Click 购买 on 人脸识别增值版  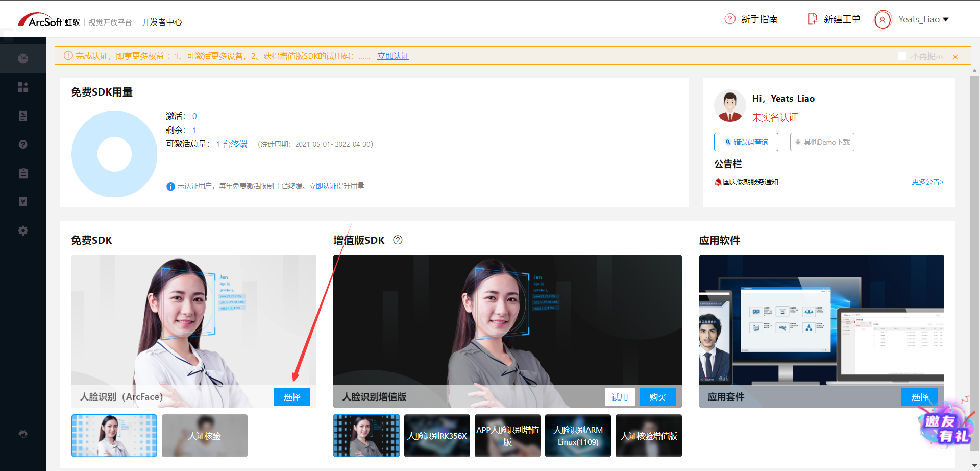click(x=657, y=396)
